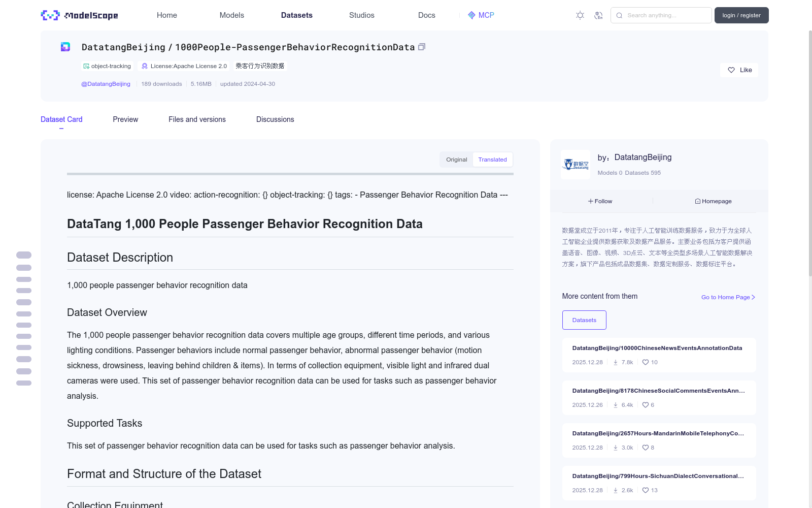
Task: Click the page vertical scrollbar
Action: pyautogui.click(x=810, y=152)
